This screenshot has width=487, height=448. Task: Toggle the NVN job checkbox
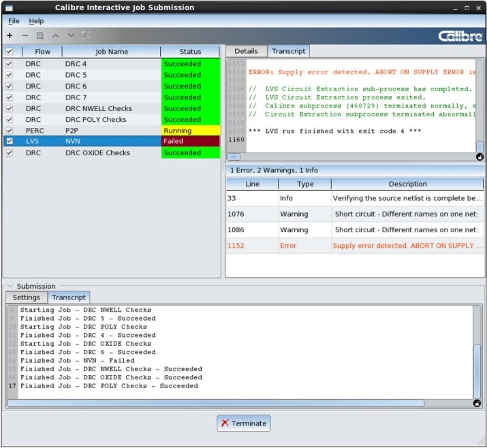click(10, 141)
